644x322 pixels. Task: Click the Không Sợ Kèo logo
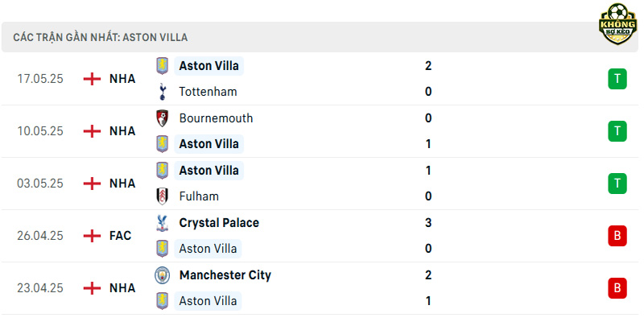tap(617, 24)
